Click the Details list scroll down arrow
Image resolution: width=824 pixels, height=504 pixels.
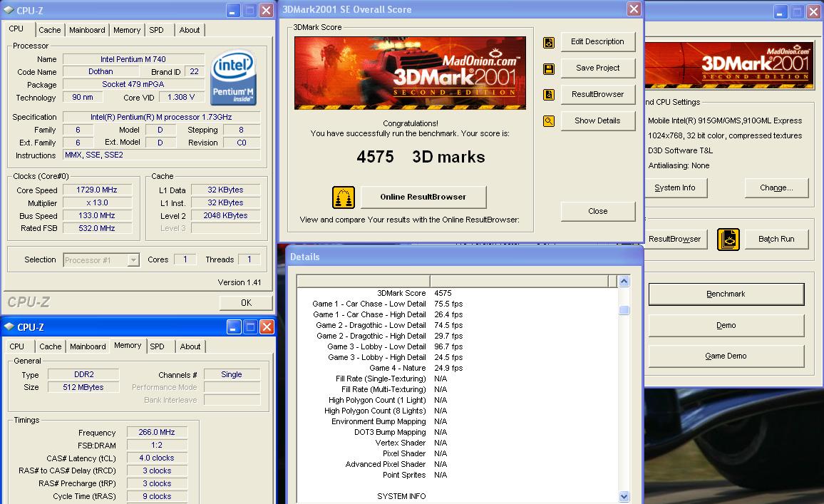[624, 496]
